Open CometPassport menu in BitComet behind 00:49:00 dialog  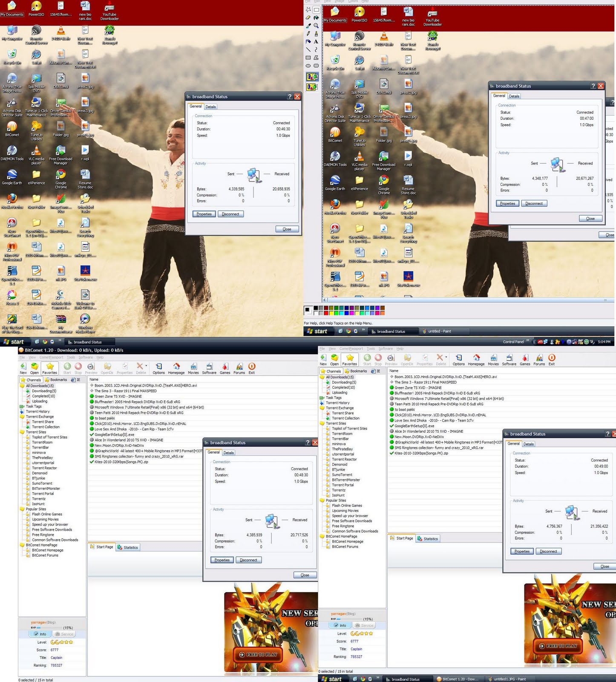coord(351,349)
